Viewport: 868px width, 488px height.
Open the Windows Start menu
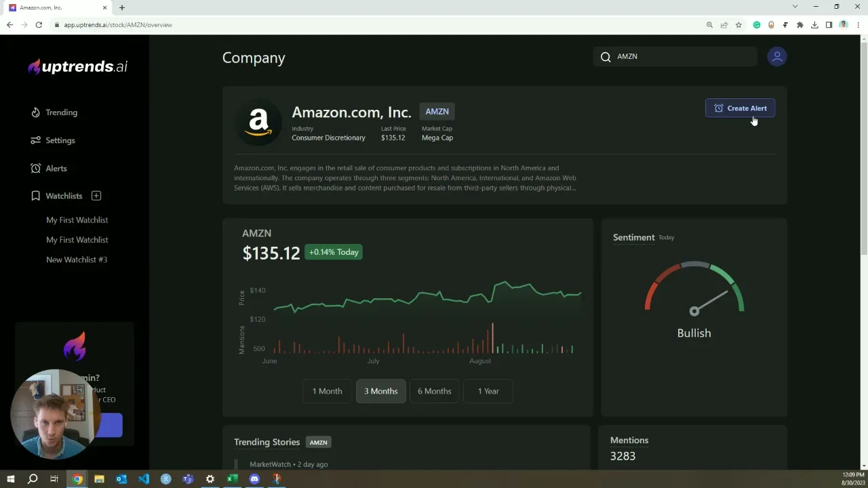[x=10, y=479]
